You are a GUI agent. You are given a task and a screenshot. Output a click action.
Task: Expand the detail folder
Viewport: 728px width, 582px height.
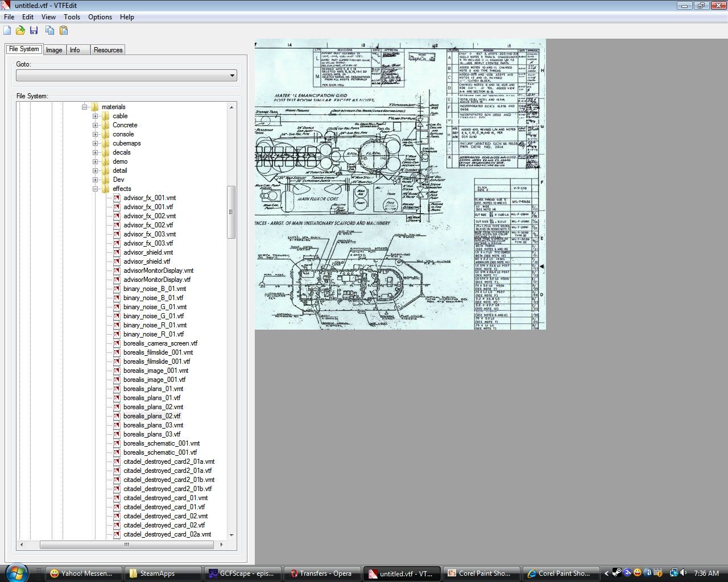coord(95,171)
